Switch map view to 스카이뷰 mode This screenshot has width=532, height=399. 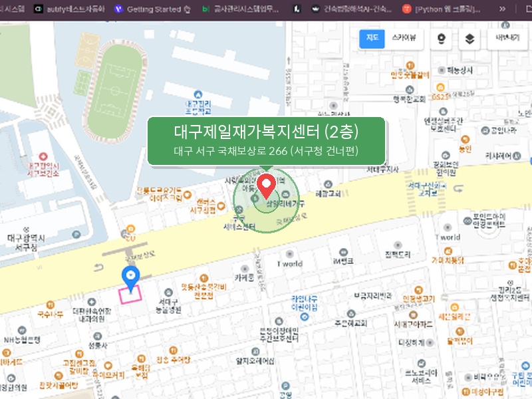coord(404,39)
